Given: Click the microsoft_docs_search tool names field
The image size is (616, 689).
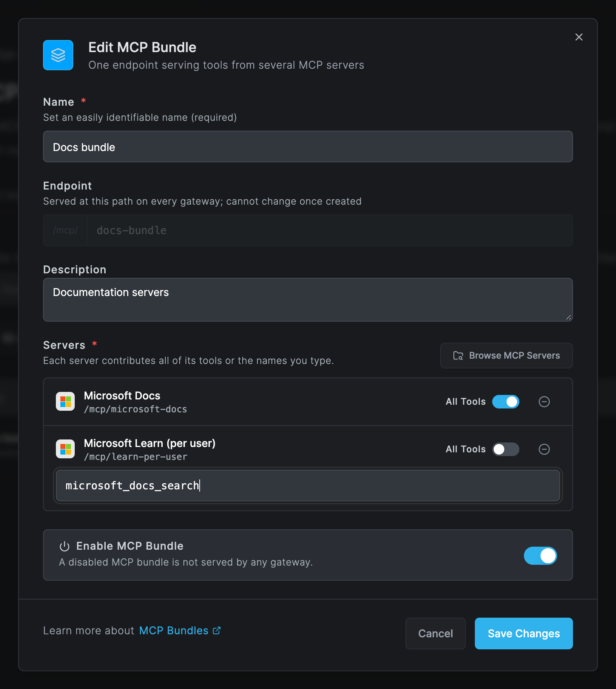Looking at the screenshot, I should coord(308,486).
